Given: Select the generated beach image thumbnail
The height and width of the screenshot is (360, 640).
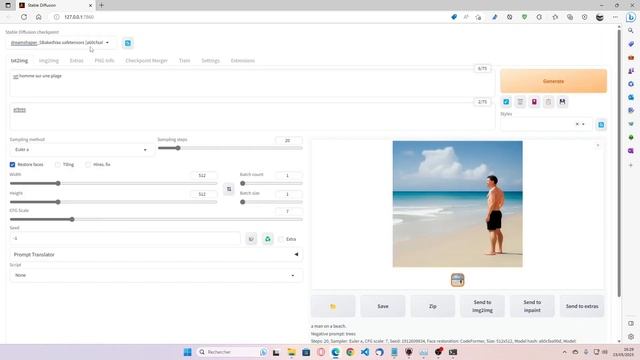Looking at the screenshot, I should pos(458,280).
